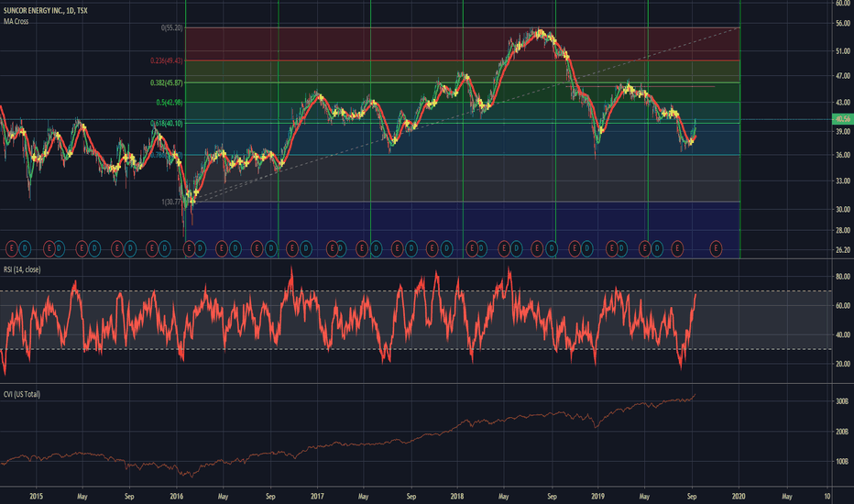Screen dimensions: 854x504
Task: Click the 0.382(45.87) Fibonacci level label
Action: pyautogui.click(x=167, y=82)
